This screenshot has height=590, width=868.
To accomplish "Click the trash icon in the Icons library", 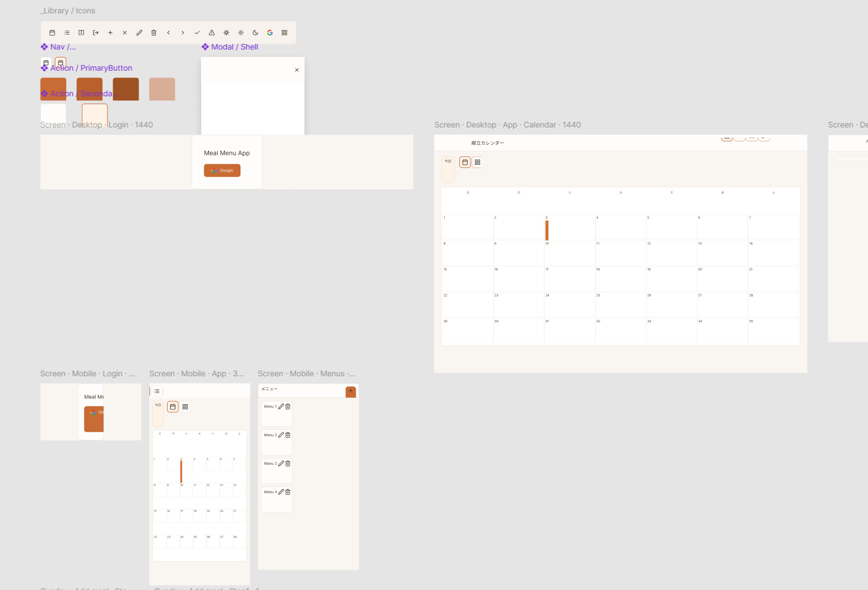I will click(154, 33).
